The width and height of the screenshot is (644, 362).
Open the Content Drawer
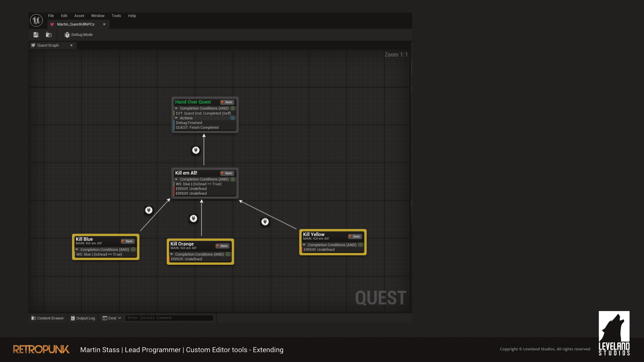[48, 318]
